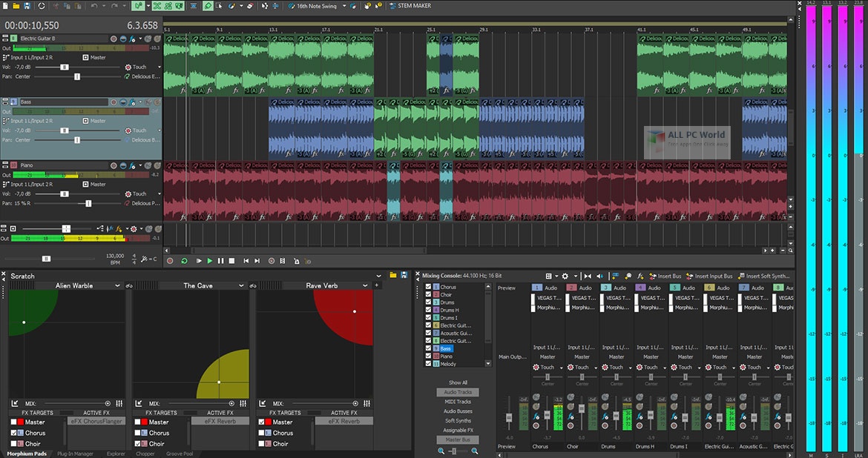Viewport: 868px width, 458px height.
Task: Start playback with the green Play button
Action: point(210,261)
